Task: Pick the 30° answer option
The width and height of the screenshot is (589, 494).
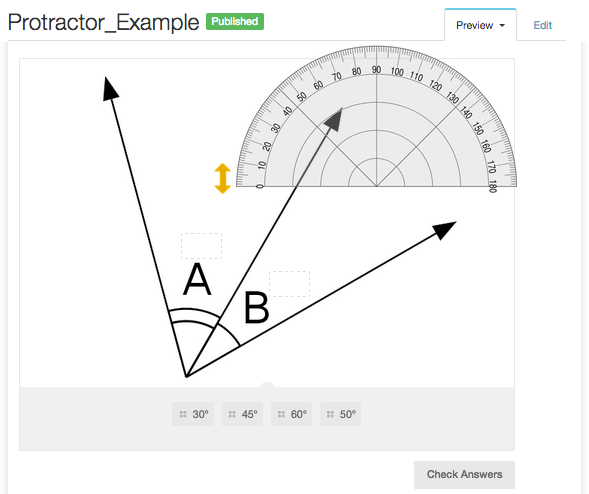Action: click(x=193, y=414)
